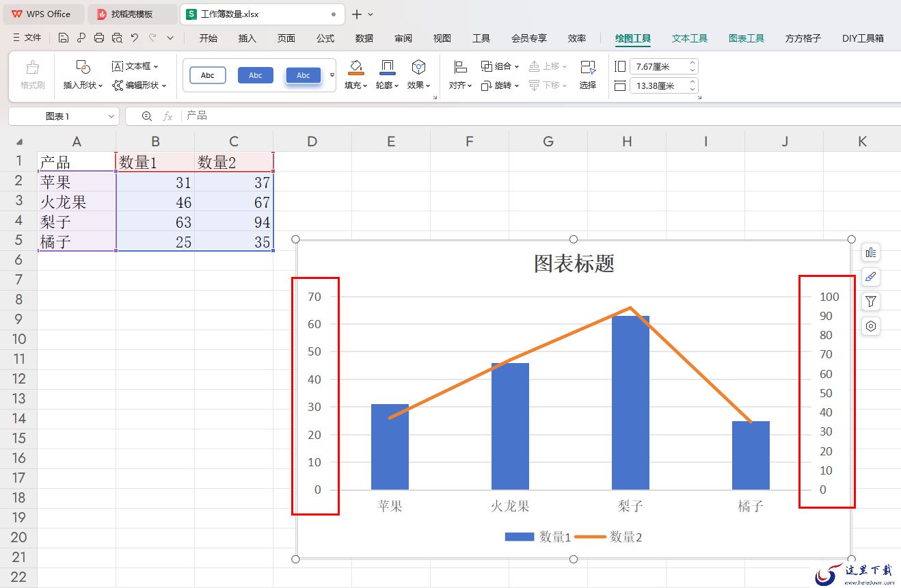Click the Select (选择) pane icon
Screen dimensions: 901x588
point(588,67)
